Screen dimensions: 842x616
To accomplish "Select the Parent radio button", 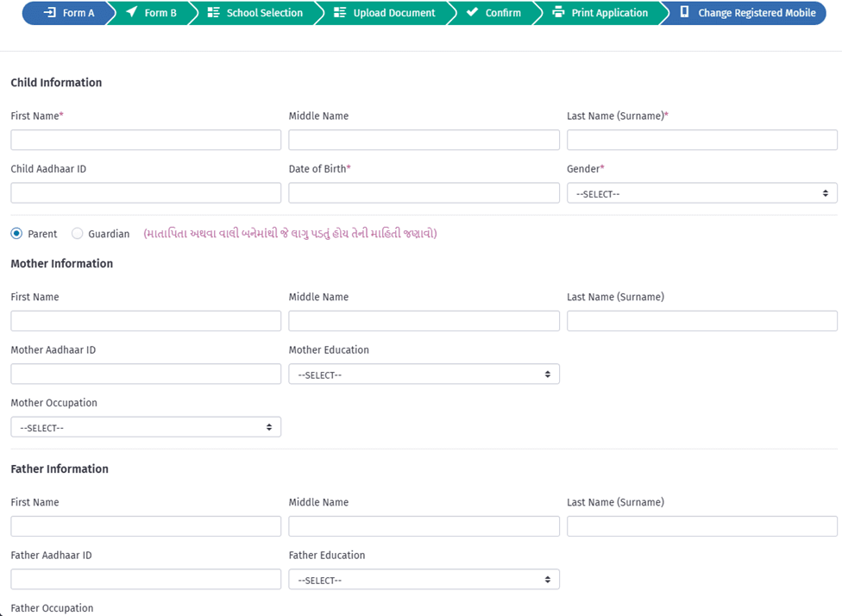I will click(16, 234).
